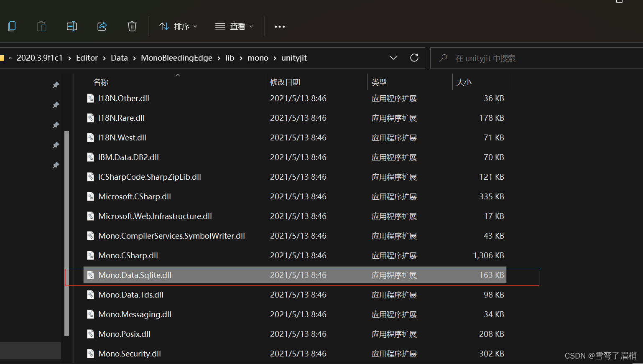Go to mono folder in breadcrumb
This screenshot has width=643, height=364.
click(258, 58)
